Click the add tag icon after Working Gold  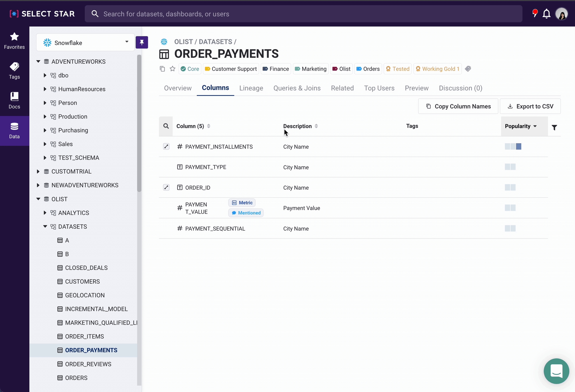pos(468,69)
